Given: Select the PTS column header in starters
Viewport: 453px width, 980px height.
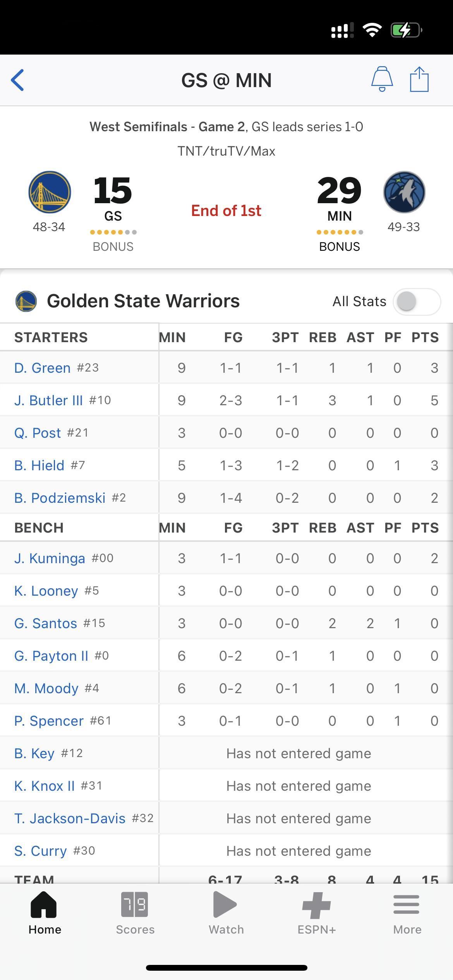Looking at the screenshot, I should (x=425, y=337).
